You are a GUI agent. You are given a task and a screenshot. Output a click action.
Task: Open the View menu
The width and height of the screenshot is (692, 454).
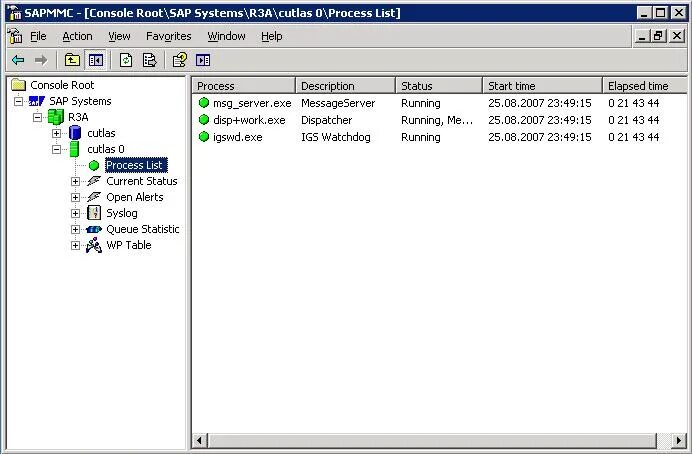click(119, 36)
